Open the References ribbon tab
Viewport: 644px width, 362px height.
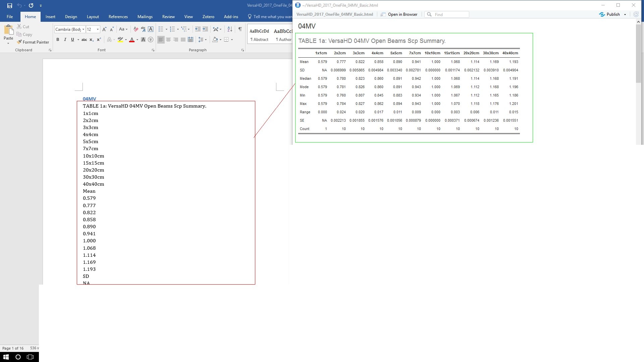118,17
